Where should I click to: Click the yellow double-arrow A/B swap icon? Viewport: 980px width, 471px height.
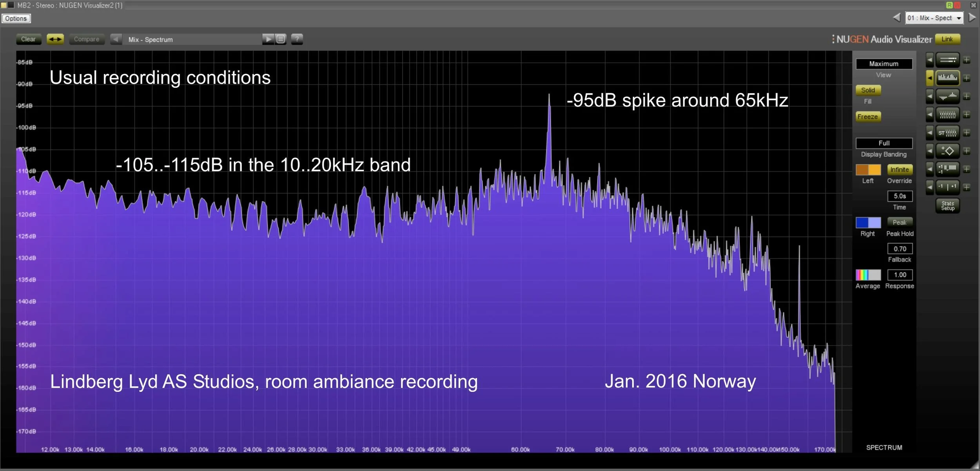(55, 39)
